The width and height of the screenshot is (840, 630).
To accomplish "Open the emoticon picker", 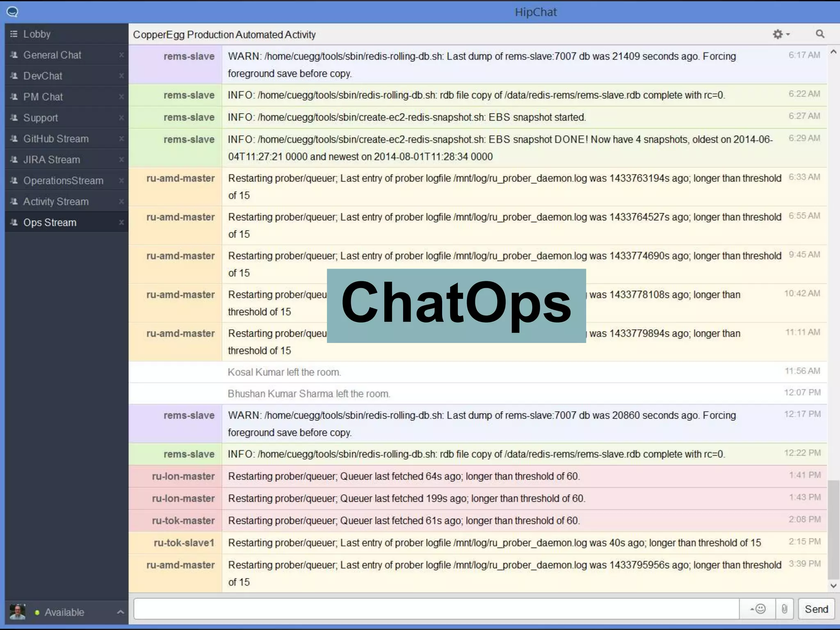I will tap(758, 609).
